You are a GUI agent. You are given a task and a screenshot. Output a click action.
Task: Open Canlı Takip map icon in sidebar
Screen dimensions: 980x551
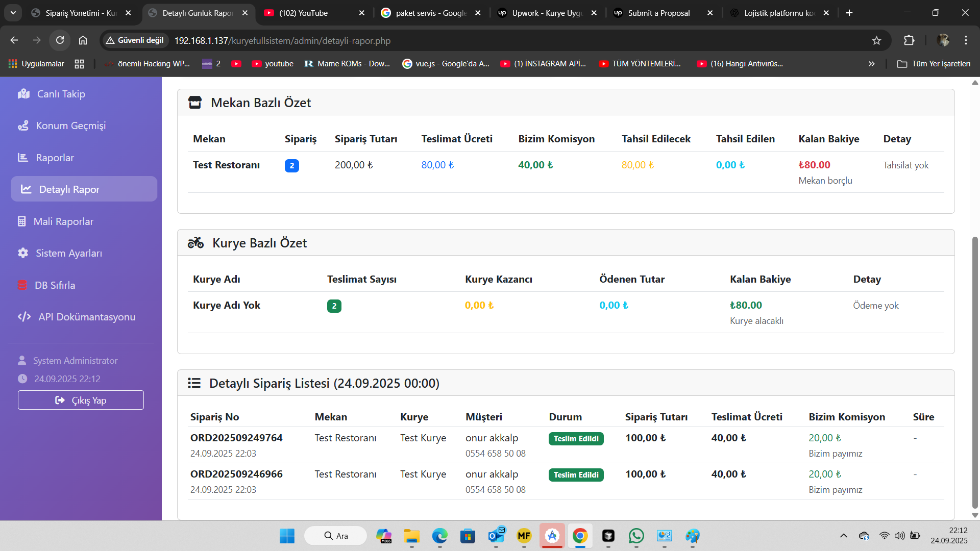click(x=23, y=94)
